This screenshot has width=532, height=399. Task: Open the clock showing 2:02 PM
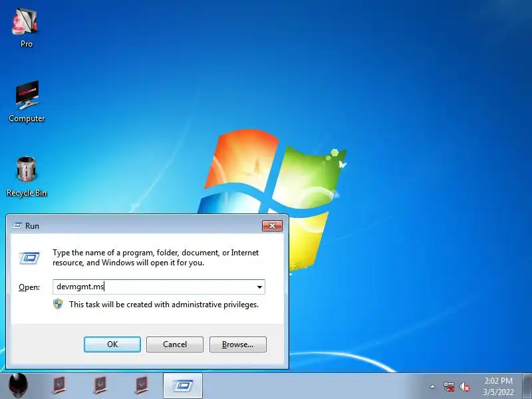pos(498,380)
